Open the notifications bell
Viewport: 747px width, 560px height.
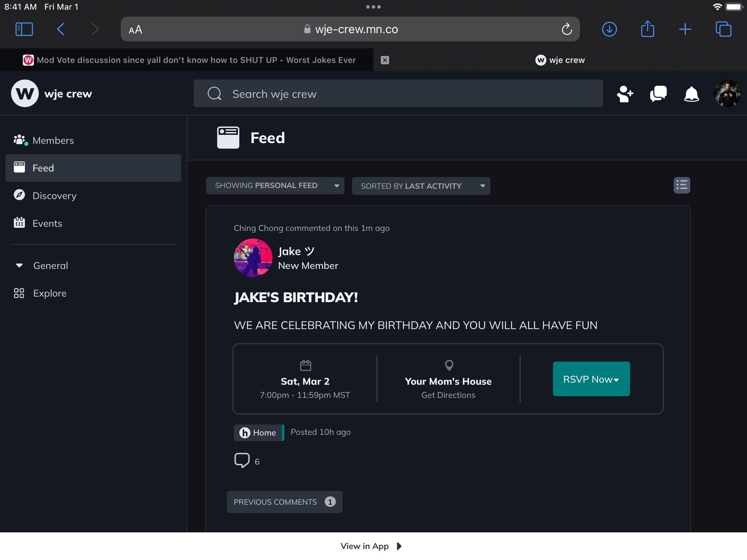pyautogui.click(x=691, y=94)
